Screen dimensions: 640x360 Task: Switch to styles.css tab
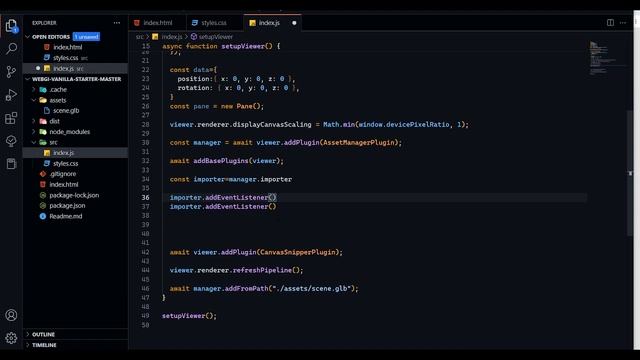214,23
